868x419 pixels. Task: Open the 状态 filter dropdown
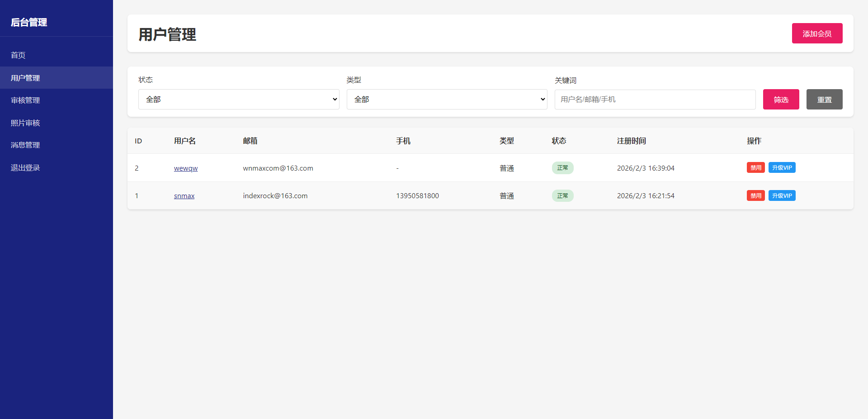238,99
